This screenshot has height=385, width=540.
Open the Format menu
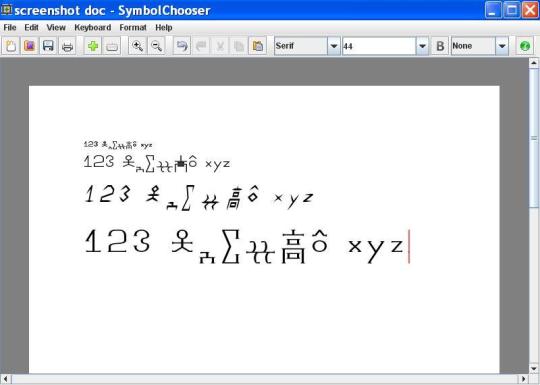(133, 27)
